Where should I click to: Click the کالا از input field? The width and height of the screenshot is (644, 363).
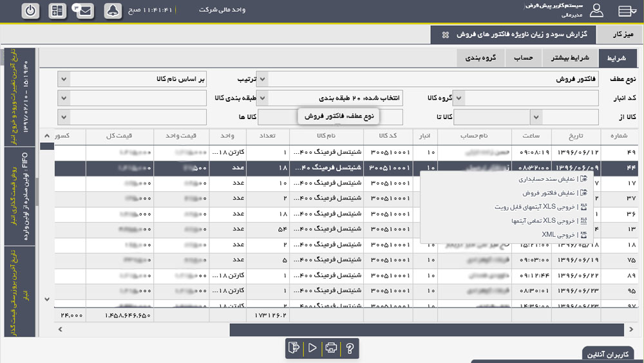point(570,117)
